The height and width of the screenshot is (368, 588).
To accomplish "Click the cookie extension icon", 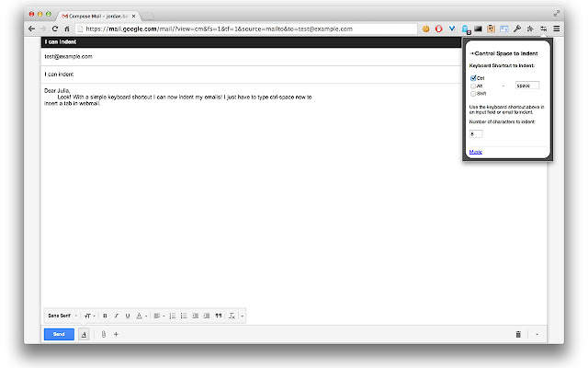I will (x=425, y=29).
